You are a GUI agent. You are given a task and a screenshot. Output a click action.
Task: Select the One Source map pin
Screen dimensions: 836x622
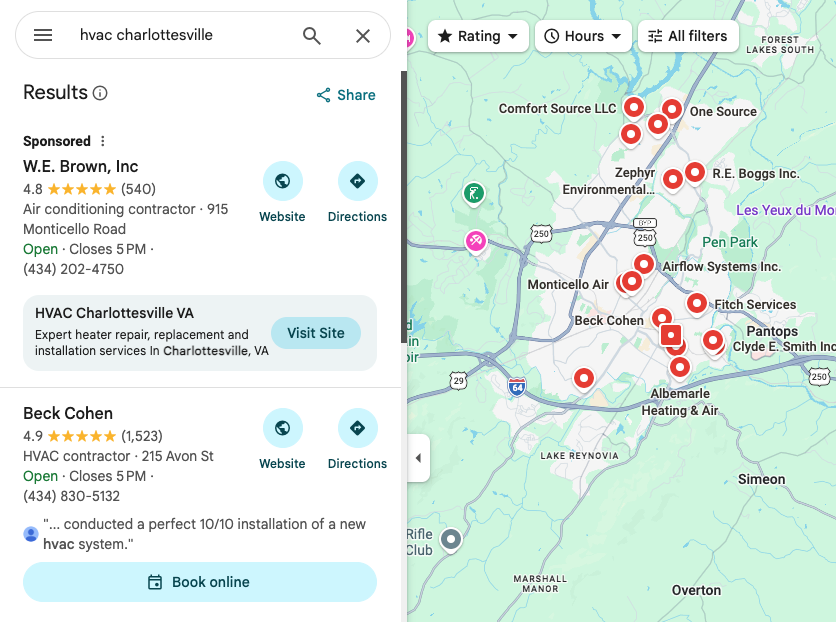coord(672,110)
